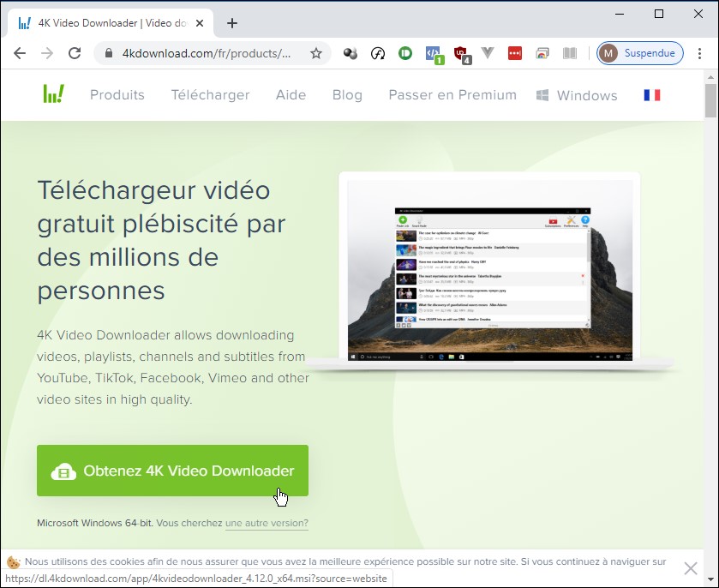719x588 pixels.
Task: Click Obtenez 4K Video Downloader button
Action: tap(172, 470)
